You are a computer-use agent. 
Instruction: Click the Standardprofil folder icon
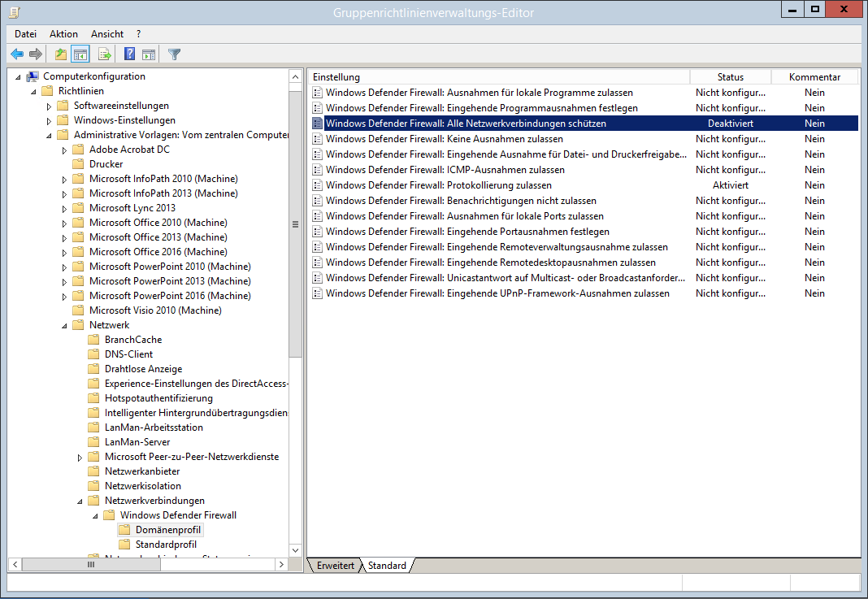point(125,545)
